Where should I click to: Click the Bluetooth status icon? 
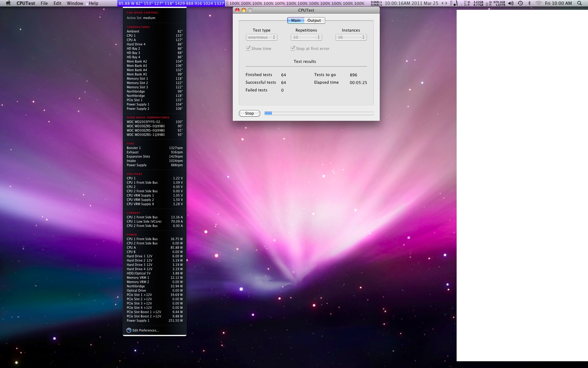(530, 3)
